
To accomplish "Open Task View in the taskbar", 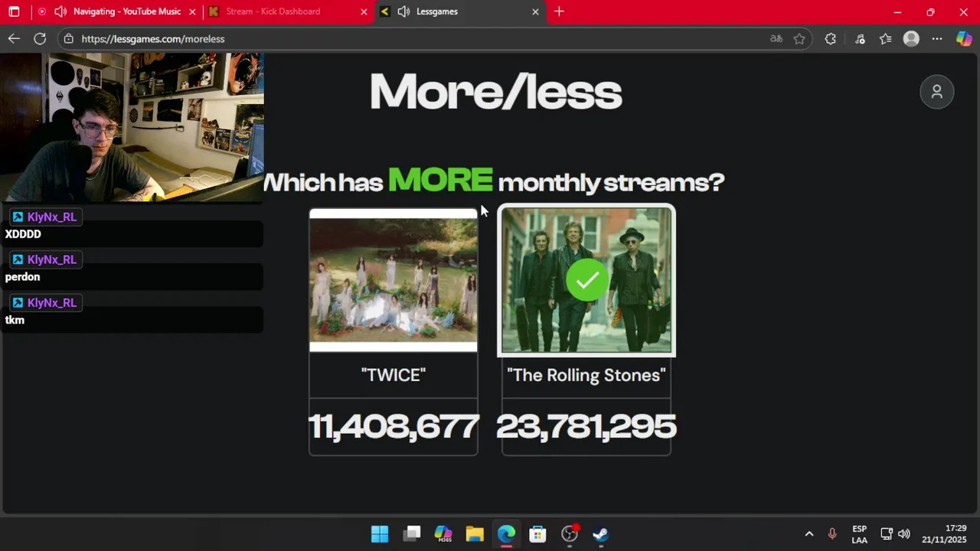I will tap(412, 533).
